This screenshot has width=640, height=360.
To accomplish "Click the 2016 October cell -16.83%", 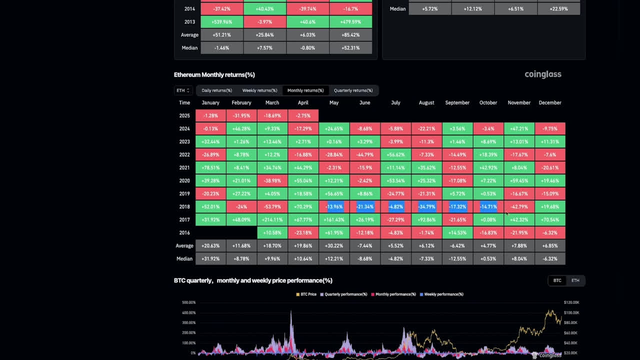I will pyautogui.click(x=489, y=233).
